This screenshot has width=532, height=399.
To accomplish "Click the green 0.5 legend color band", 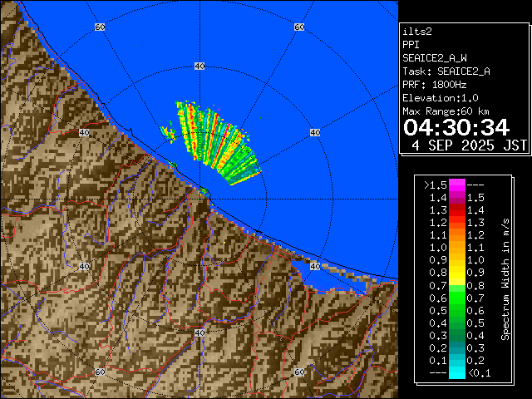I will coord(456,310).
